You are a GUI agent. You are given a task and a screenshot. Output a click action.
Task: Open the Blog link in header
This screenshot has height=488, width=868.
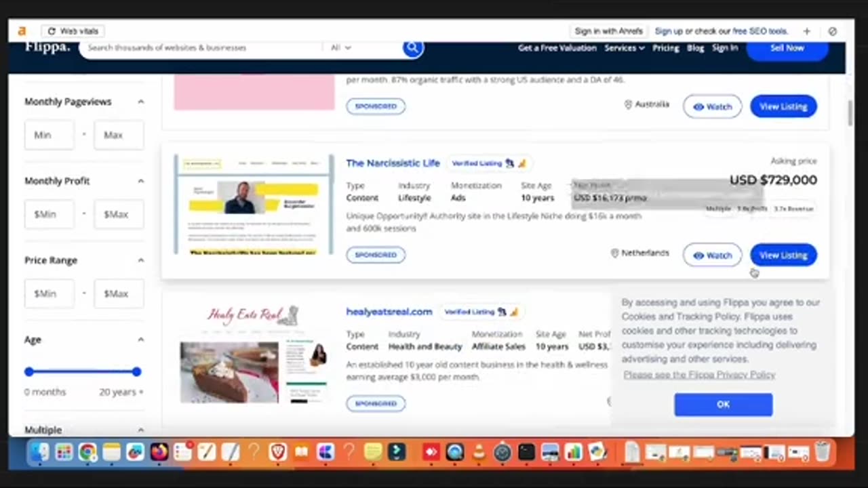695,48
